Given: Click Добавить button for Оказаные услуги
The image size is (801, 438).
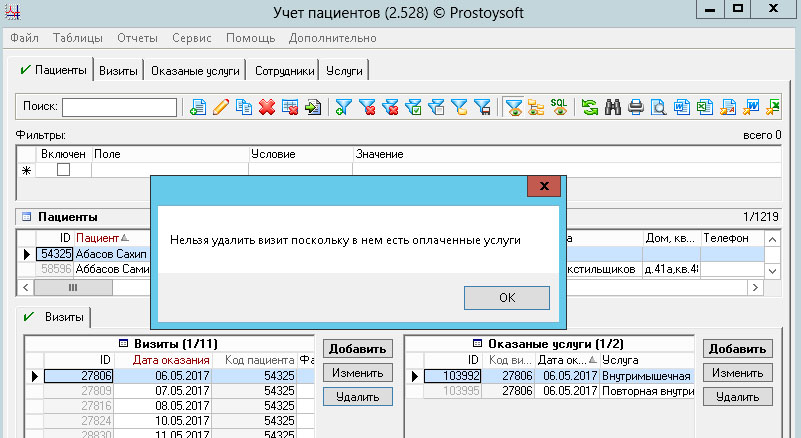Looking at the screenshot, I should [737, 349].
